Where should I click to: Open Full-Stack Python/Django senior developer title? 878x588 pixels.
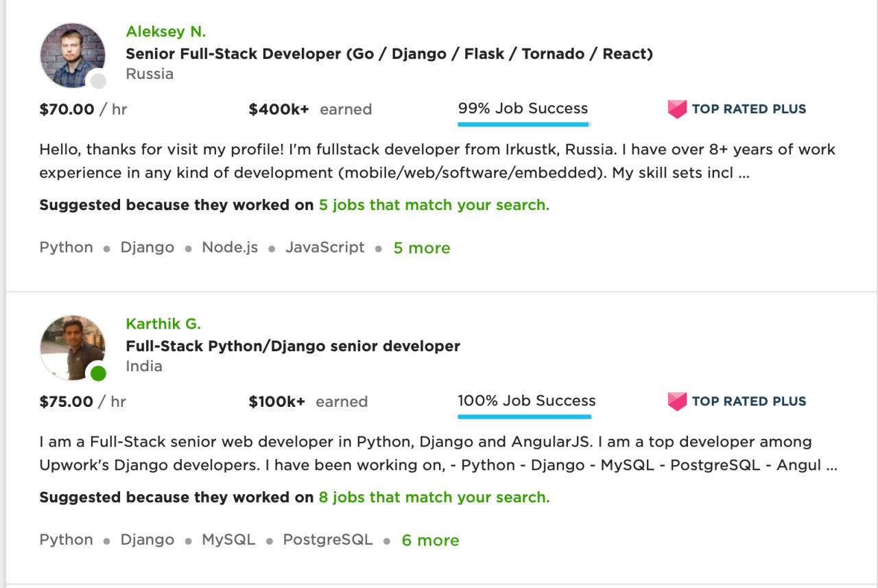(x=293, y=346)
